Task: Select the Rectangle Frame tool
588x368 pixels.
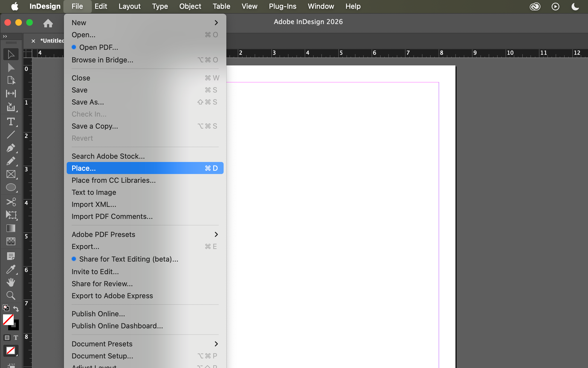Action: (x=11, y=174)
